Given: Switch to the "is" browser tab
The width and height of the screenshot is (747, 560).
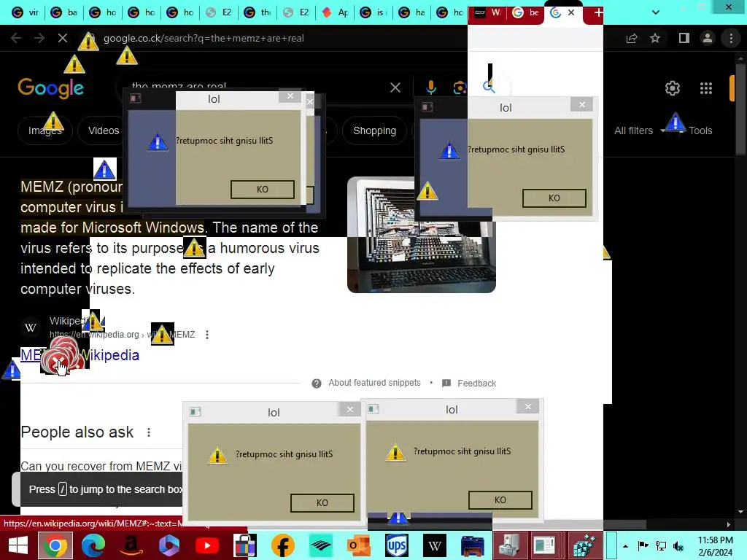Looking at the screenshot, I should tap(373, 12).
